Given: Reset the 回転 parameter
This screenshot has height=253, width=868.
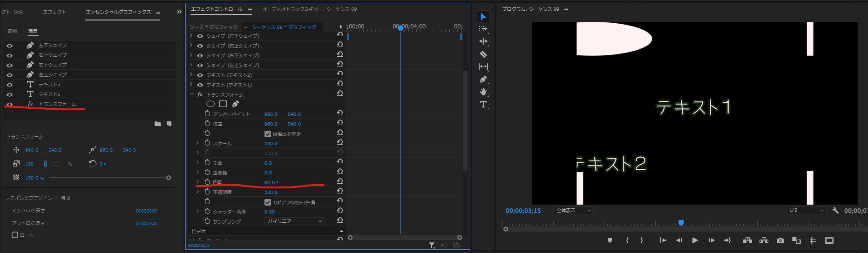Looking at the screenshot, I should (x=340, y=181).
